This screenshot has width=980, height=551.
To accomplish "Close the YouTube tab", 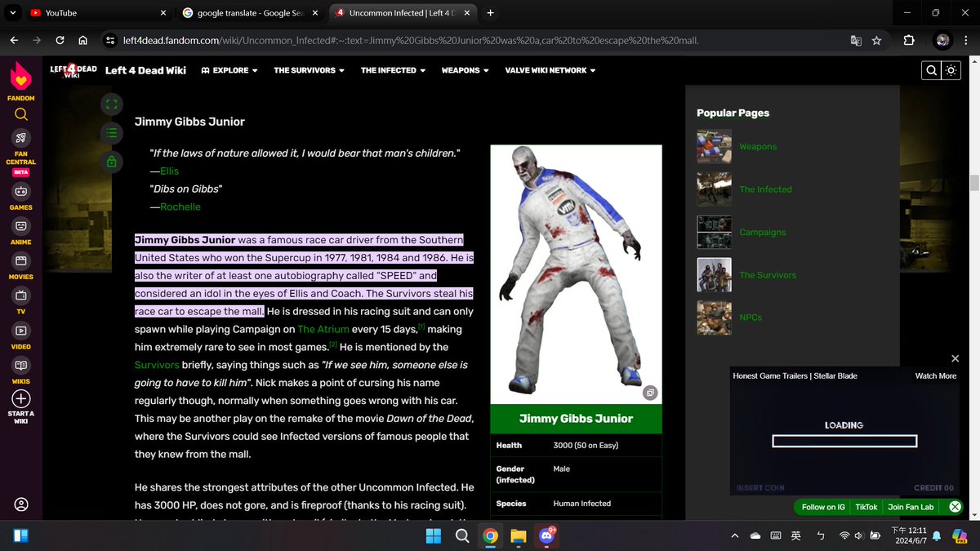I will point(163,13).
